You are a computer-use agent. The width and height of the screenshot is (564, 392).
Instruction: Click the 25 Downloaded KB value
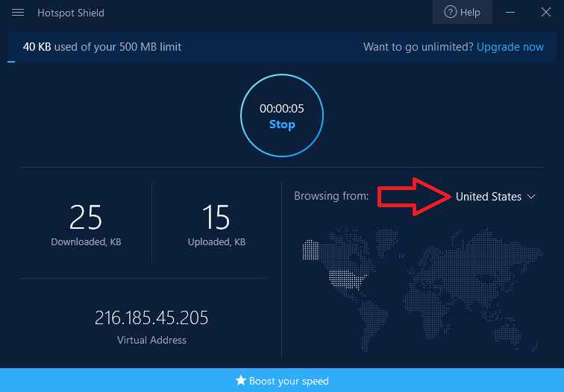tap(86, 217)
